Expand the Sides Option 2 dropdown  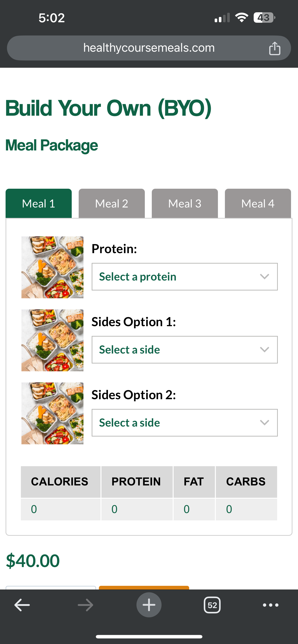(x=185, y=423)
